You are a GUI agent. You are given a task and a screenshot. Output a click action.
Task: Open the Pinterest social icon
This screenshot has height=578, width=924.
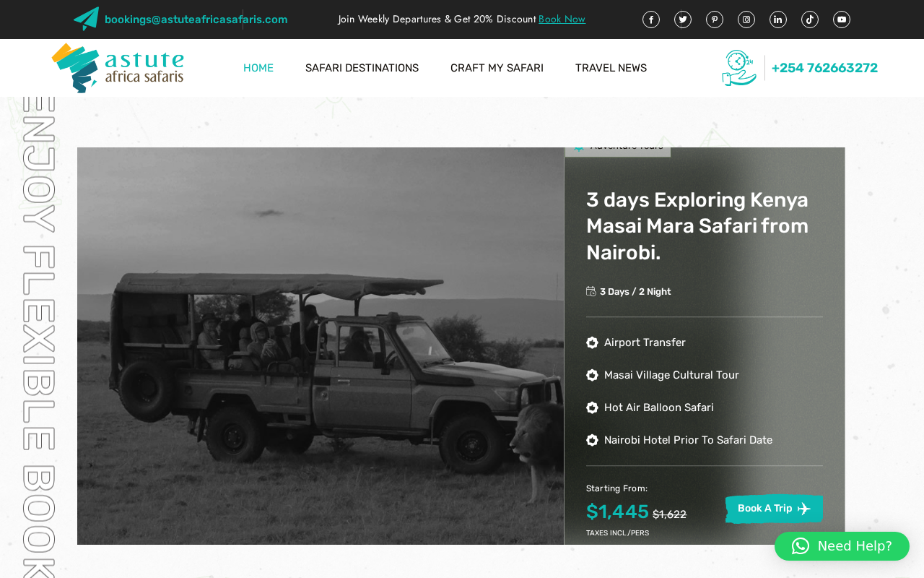(x=715, y=20)
